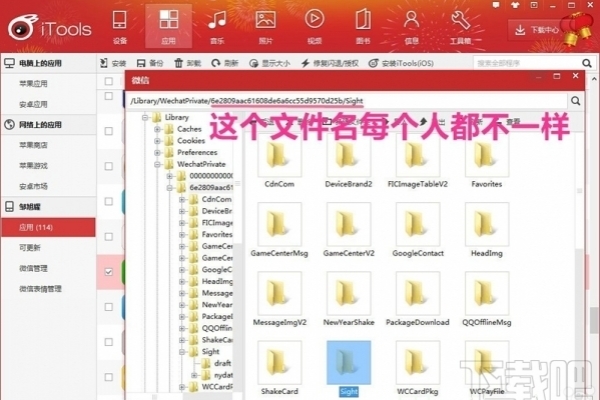
Task: Toggle the select-all checkbox at top
Action: (x=109, y=81)
